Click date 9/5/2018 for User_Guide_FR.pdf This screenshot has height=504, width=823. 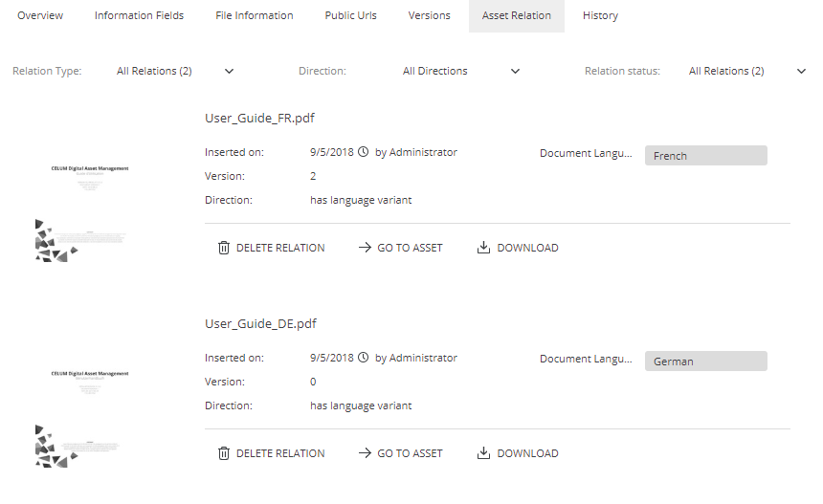tap(332, 152)
